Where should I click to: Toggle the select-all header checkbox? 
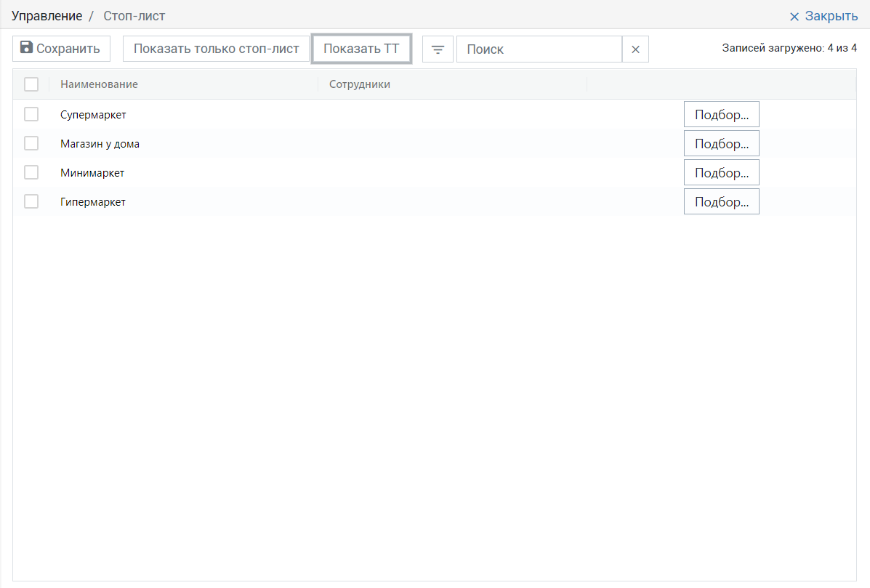click(x=31, y=84)
